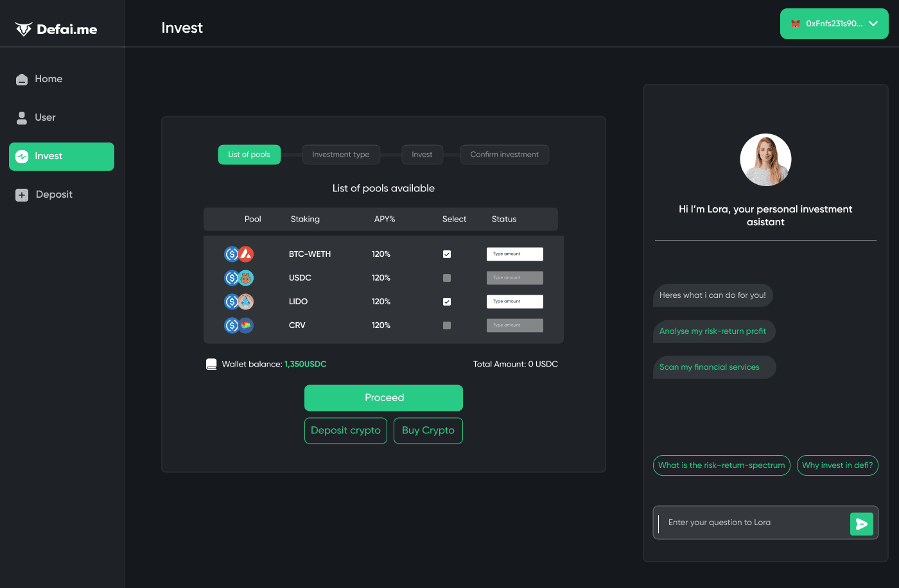The image size is (899, 588).
Task: Click the BTC-WETH pool token icon
Action: [x=239, y=254]
